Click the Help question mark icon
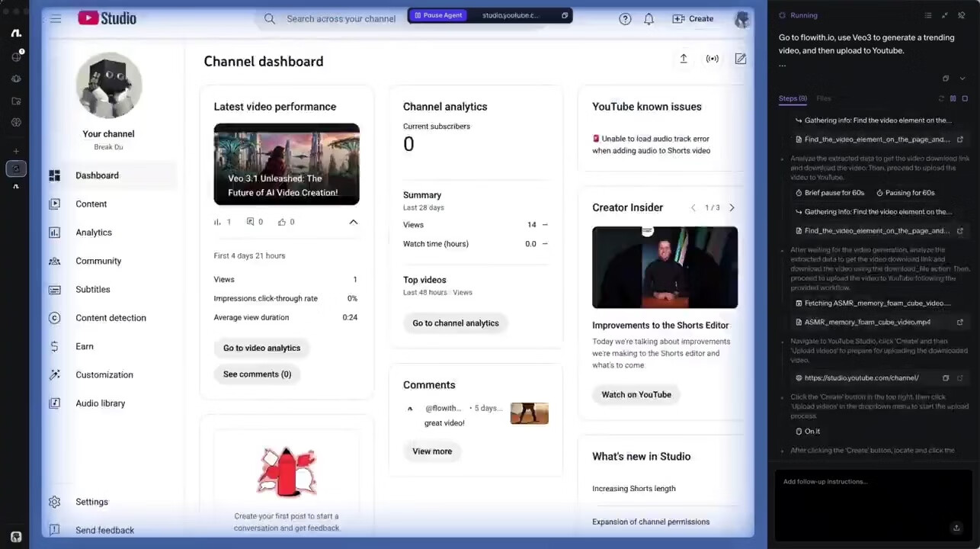 coord(625,19)
